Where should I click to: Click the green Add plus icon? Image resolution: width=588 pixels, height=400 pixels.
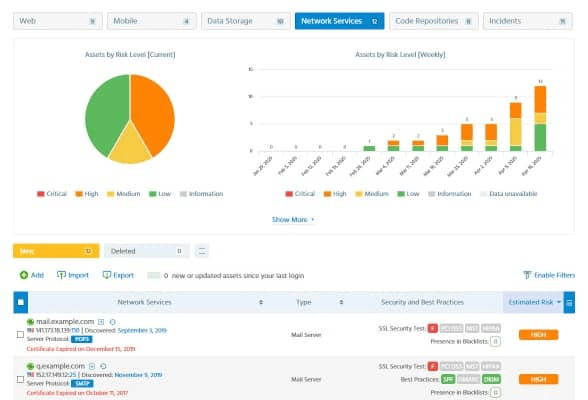(24, 275)
